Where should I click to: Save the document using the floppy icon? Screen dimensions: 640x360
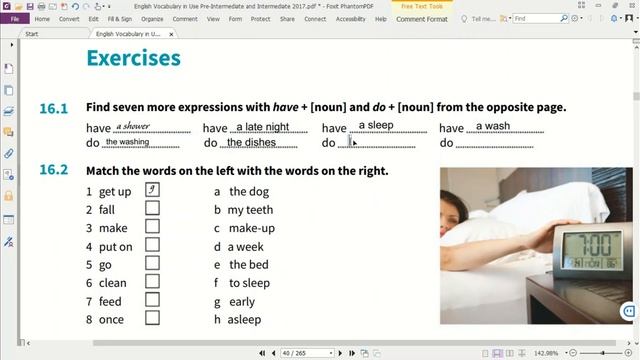[30, 7]
